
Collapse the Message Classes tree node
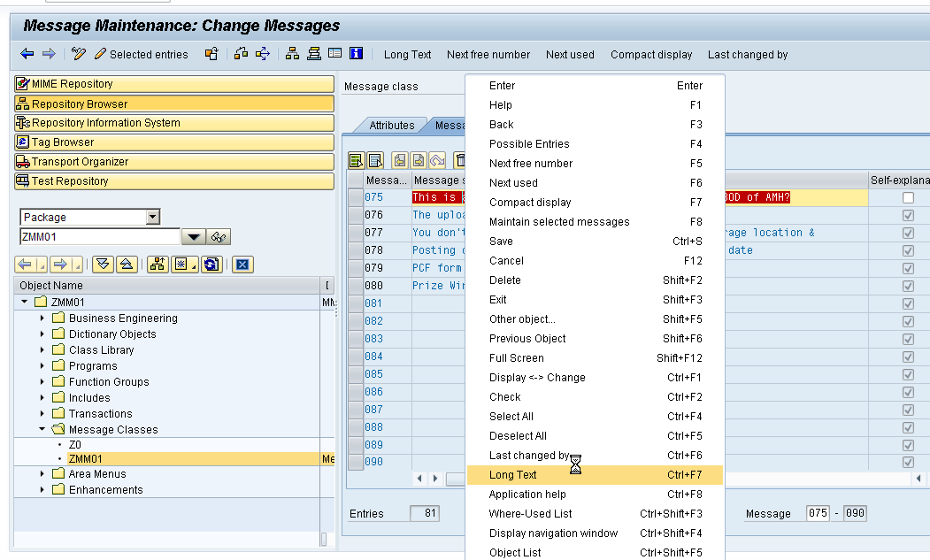40,429
